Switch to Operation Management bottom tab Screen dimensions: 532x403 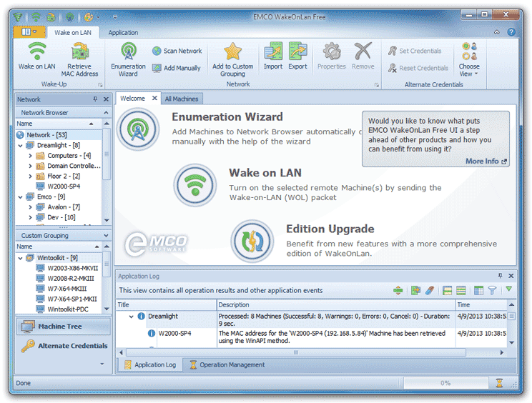tap(227, 364)
